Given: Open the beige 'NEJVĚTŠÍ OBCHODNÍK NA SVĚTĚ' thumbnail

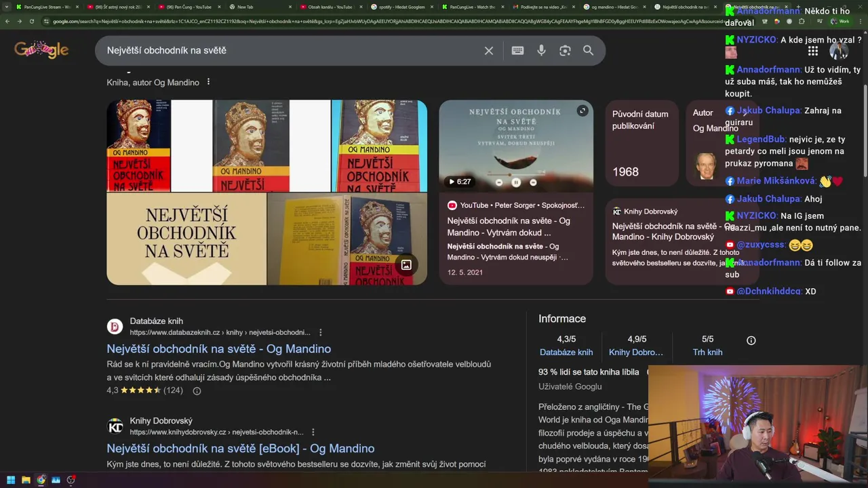Looking at the screenshot, I should pos(186,239).
